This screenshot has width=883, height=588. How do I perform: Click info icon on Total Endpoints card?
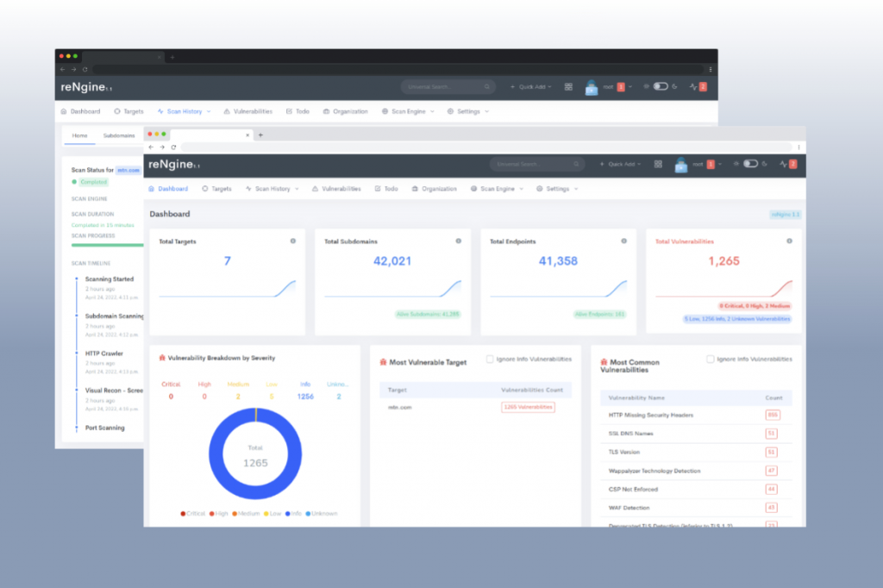point(624,241)
